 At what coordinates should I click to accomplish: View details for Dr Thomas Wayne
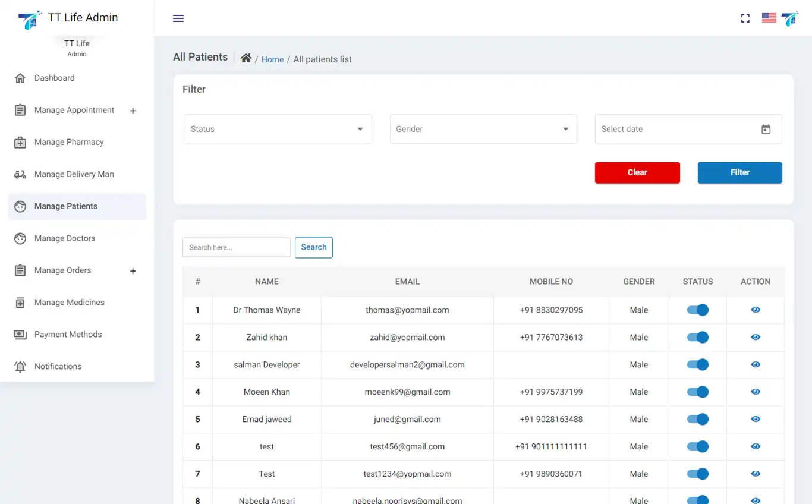tap(755, 310)
